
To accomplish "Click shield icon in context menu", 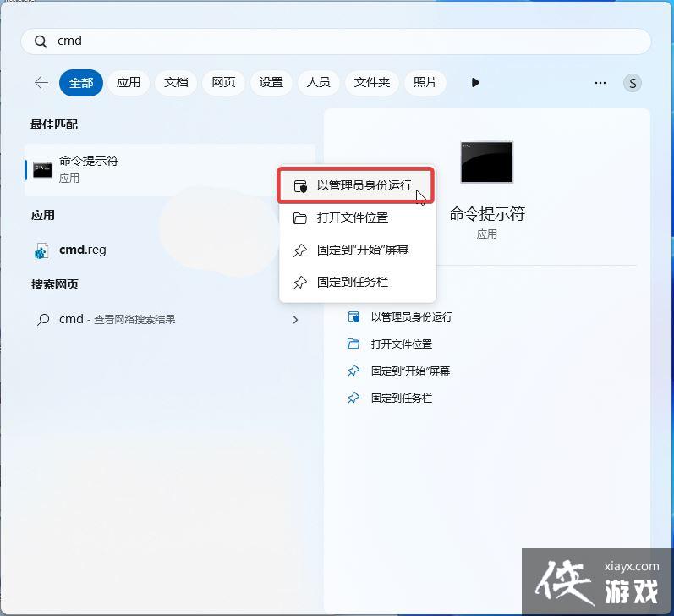I will 300,186.
